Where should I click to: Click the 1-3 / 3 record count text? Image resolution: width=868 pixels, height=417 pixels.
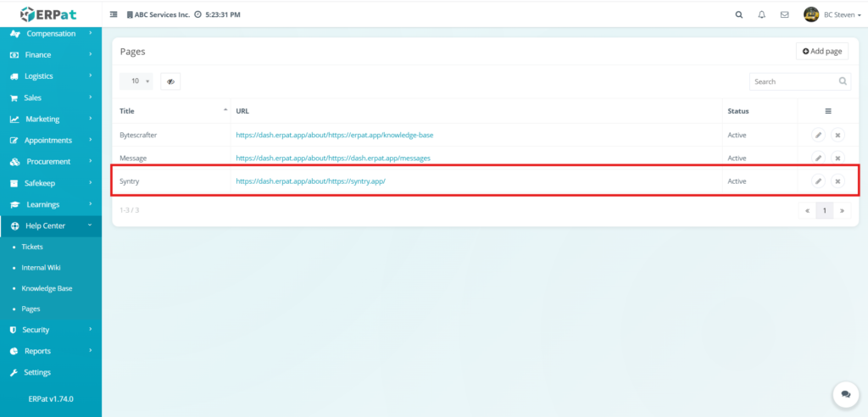(129, 210)
